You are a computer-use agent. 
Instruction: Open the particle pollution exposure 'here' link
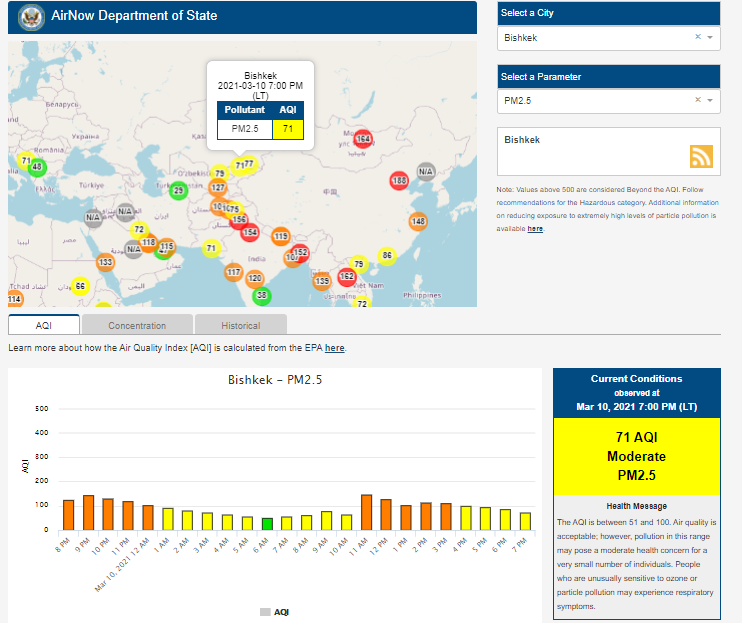click(x=535, y=229)
